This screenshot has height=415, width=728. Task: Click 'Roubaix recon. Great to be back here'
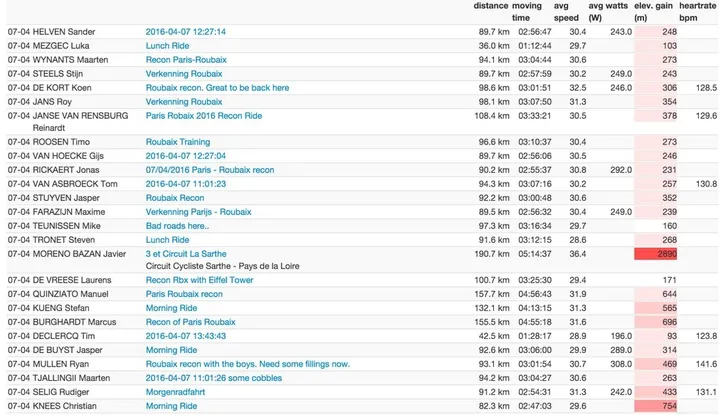pyautogui.click(x=217, y=88)
